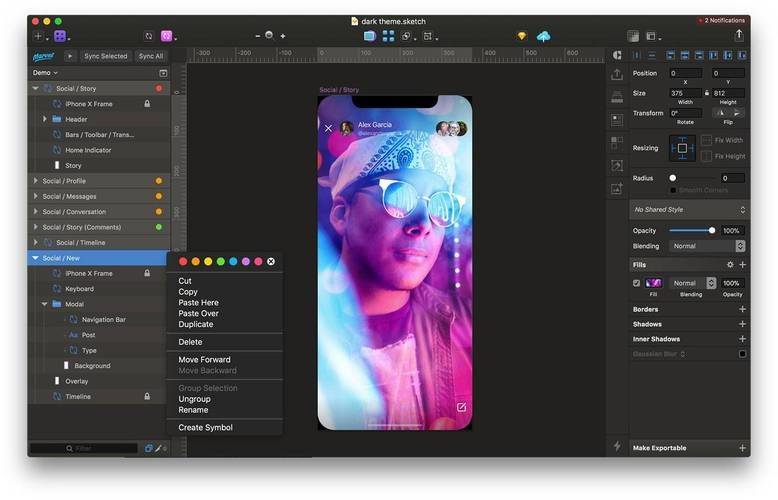Toggle the Gaussian Blur checkbox
778x500 pixels.
click(742, 354)
